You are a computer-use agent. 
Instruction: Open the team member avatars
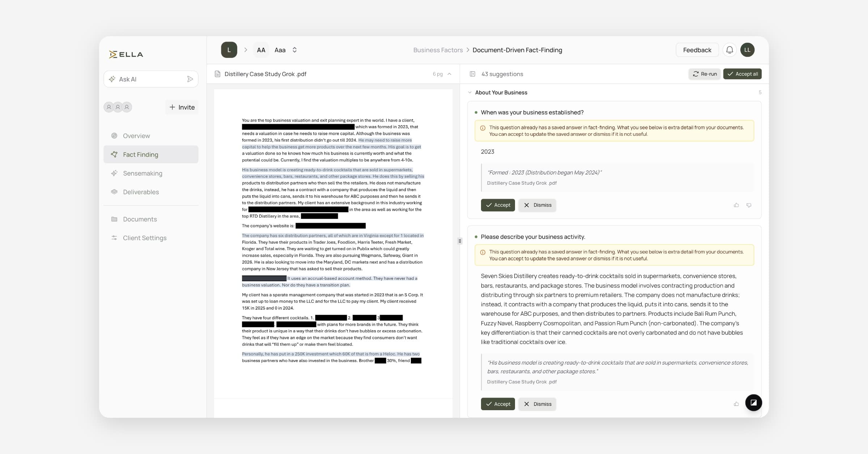tap(118, 107)
